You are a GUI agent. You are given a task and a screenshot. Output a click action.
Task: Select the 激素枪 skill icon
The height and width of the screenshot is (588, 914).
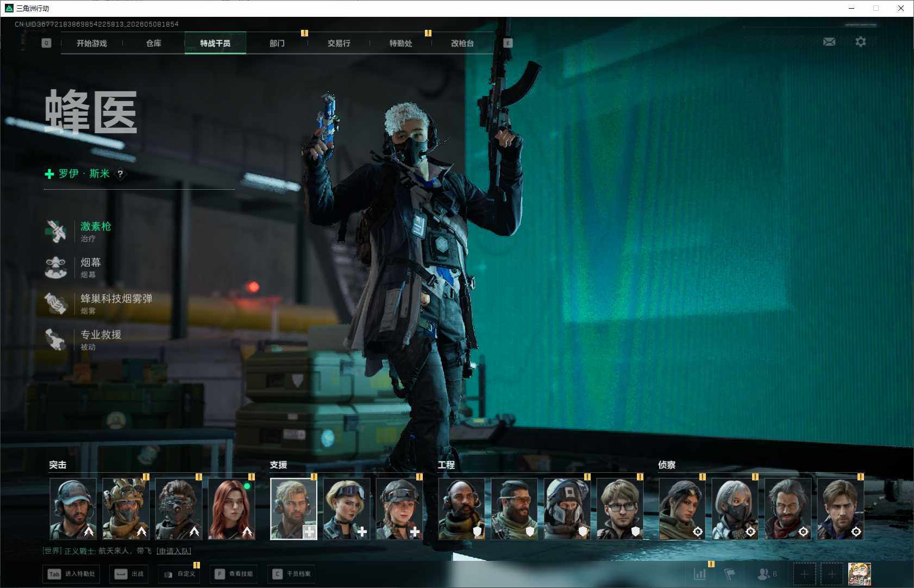coord(55,232)
